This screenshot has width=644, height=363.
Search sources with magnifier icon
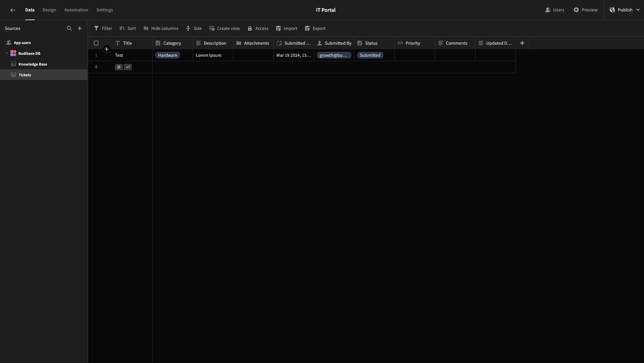tap(69, 28)
